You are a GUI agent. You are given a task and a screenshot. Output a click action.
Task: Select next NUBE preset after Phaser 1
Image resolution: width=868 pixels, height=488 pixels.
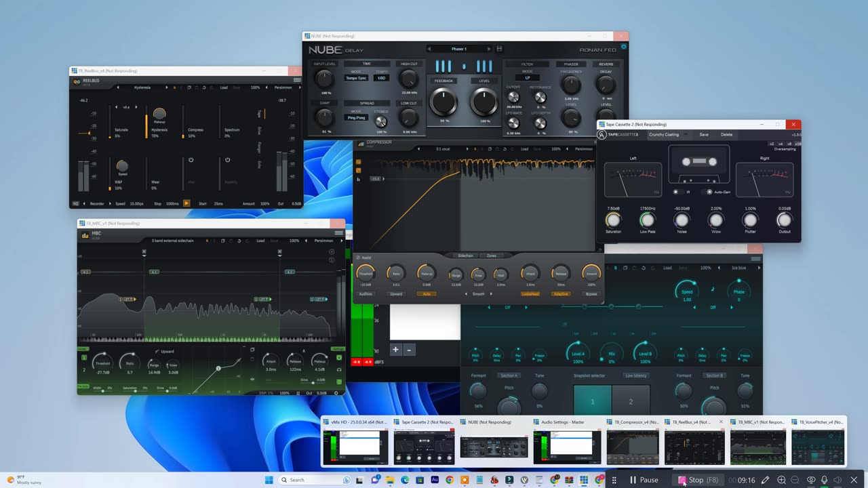pos(489,49)
